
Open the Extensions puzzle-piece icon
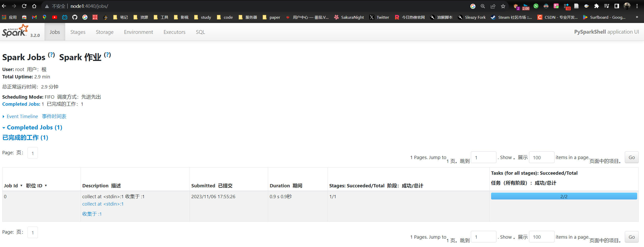[x=596, y=6]
